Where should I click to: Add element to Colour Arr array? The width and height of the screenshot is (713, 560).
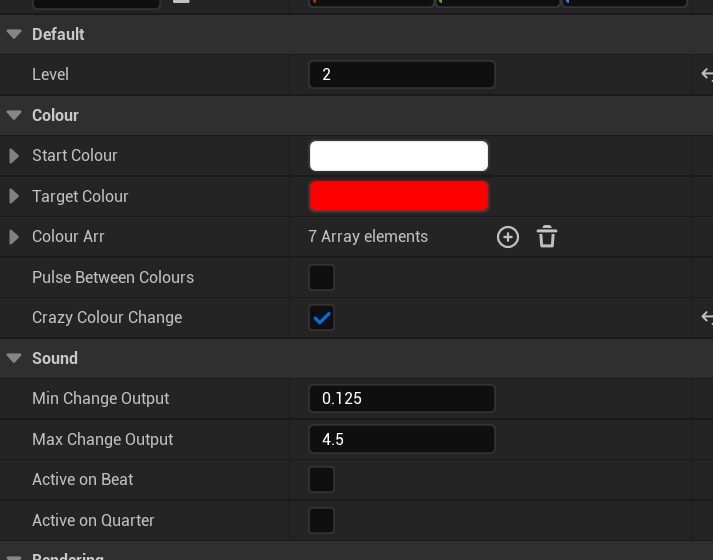tap(507, 237)
